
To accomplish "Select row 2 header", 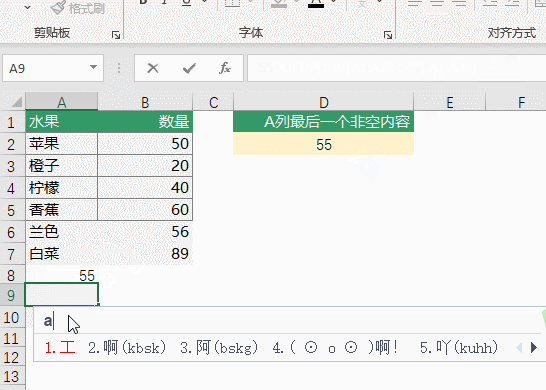I will click(x=12, y=144).
